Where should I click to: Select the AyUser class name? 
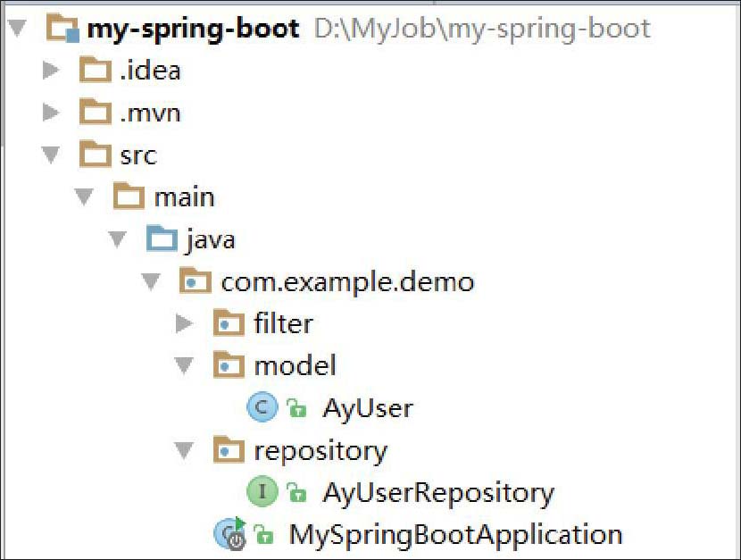click(x=368, y=409)
